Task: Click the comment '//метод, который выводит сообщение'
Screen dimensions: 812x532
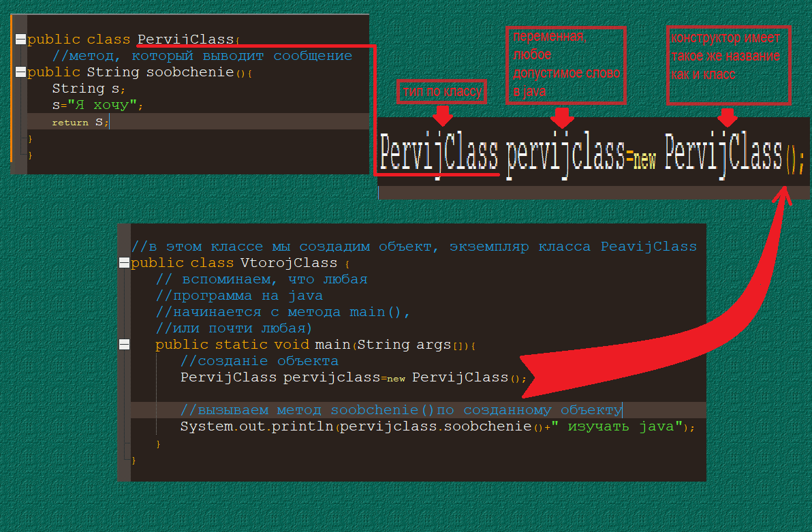Action: 202,56
